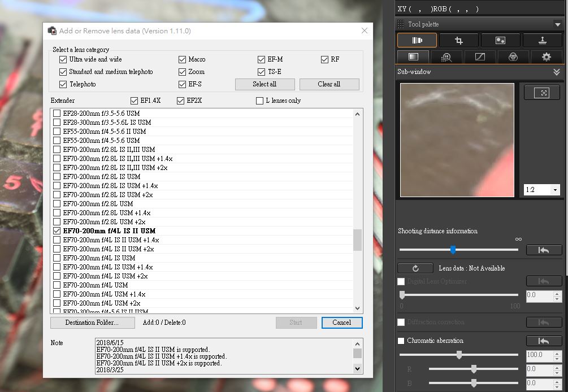This screenshot has height=392, width=568.
Task: Open the Tool palette dropdown arrow
Action: point(557,24)
